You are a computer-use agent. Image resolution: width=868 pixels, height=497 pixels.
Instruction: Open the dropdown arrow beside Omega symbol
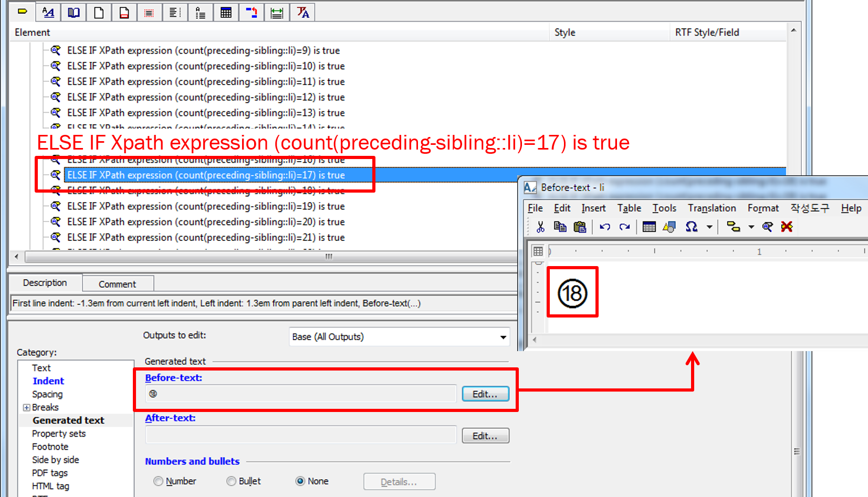tap(709, 227)
